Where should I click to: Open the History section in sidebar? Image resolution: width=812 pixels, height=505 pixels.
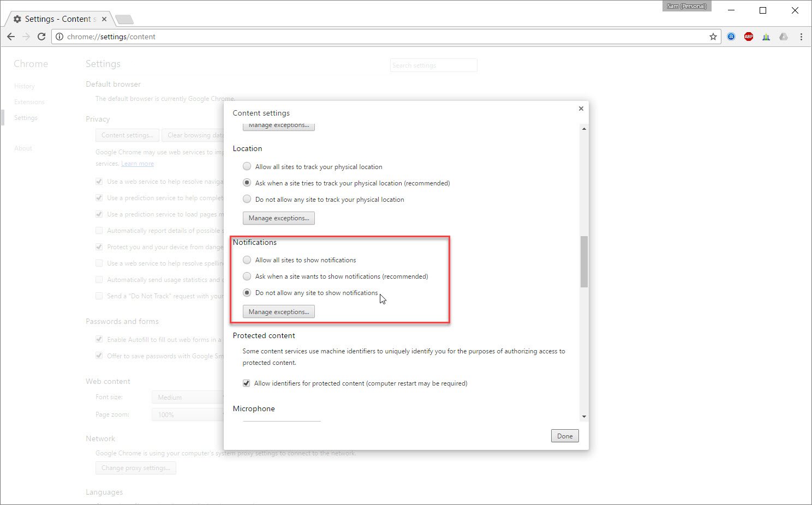[x=25, y=86]
